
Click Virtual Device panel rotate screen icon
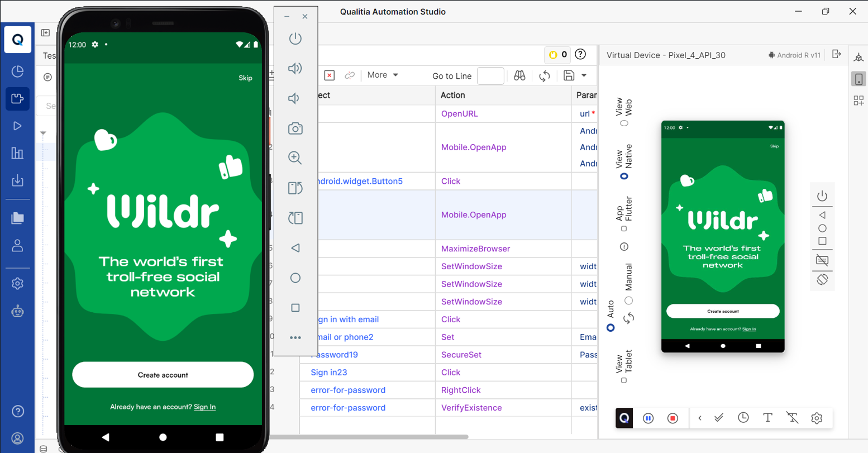coord(822,279)
